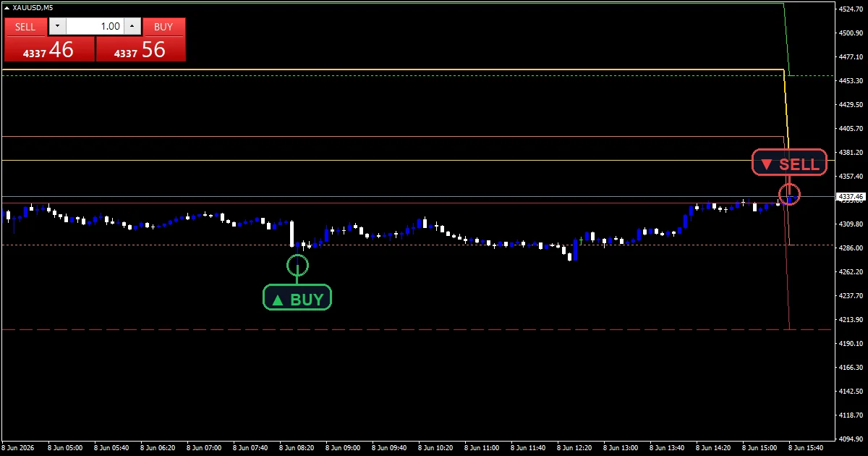868x456 pixels.
Task: Click the 8 Jun 14:20 time label
Action: [x=715, y=447]
